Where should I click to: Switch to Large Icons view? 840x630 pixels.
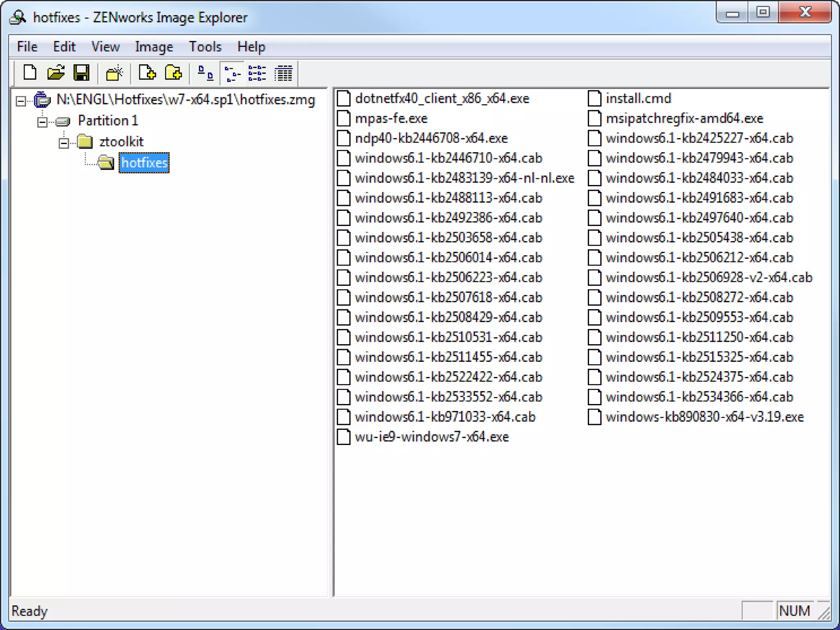pos(205,73)
